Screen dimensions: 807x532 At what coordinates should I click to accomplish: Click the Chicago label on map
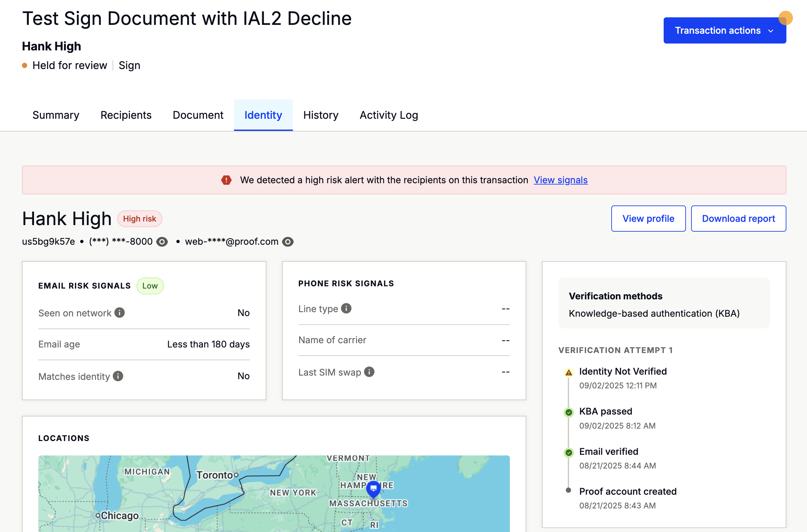click(x=119, y=515)
